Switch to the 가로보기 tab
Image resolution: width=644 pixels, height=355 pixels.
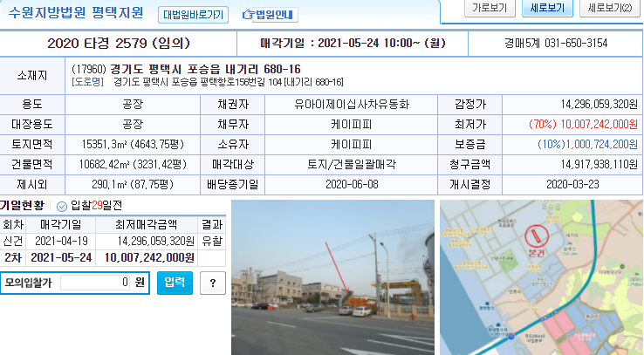(x=490, y=8)
